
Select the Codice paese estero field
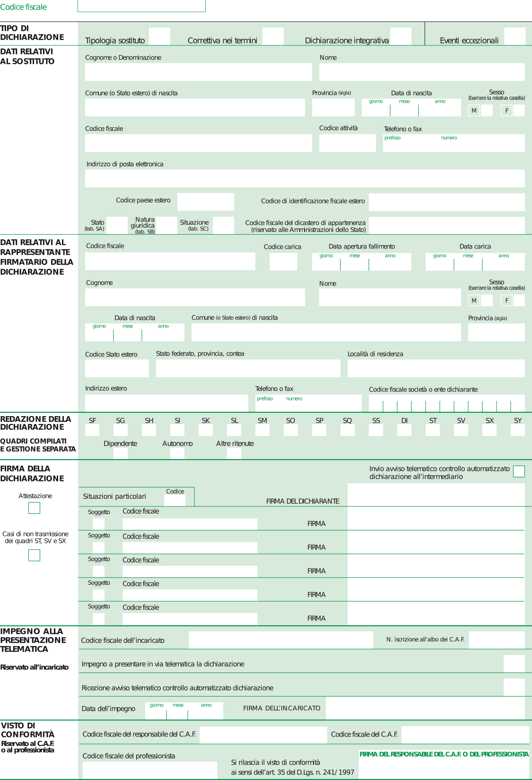205,202
